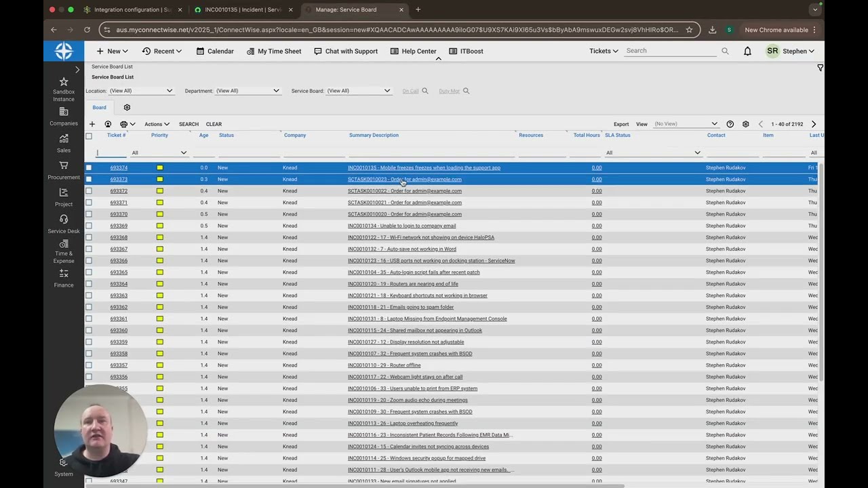Open the list view settings gear
Viewport: 868px width, 488px height.
click(x=745, y=124)
